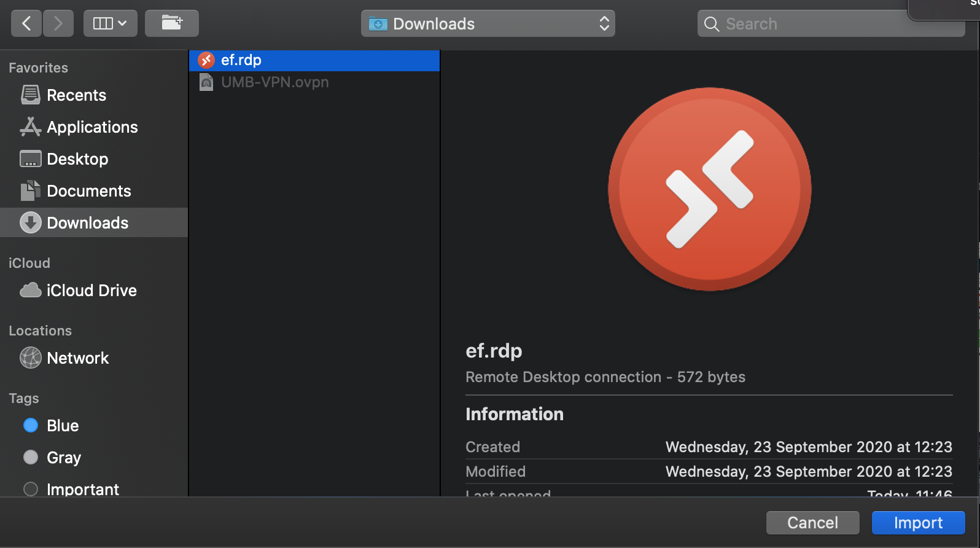Select Network under Locations
Screen dimensions: 980x548
coord(94,358)
